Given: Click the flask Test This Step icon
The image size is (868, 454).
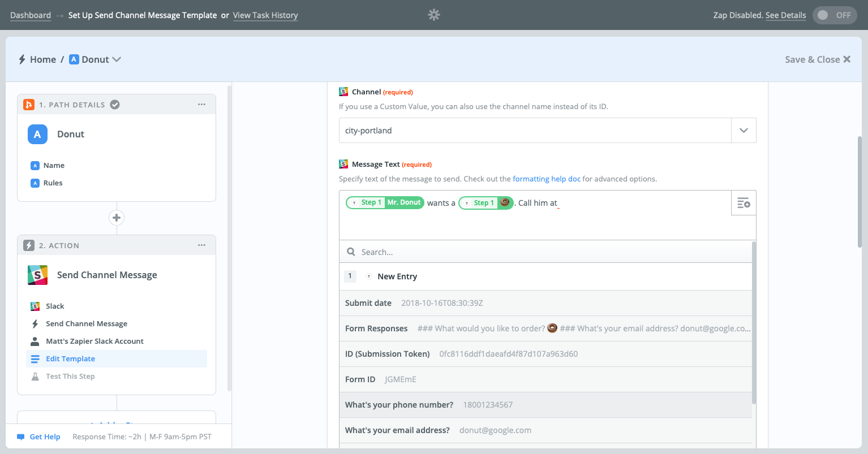Looking at the screenshot, I should pos(35,377).
